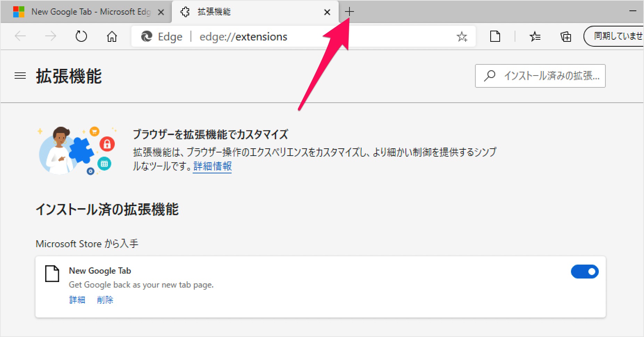644x337 pixels.
Task: Open the Collections icon
Action: click(566, 36)
